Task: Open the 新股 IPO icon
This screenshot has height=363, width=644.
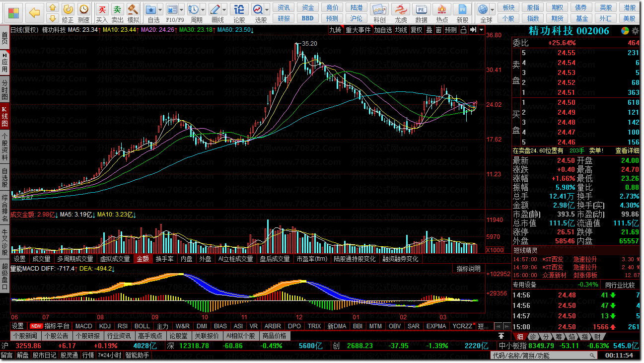Action: [x=462, y=9]
